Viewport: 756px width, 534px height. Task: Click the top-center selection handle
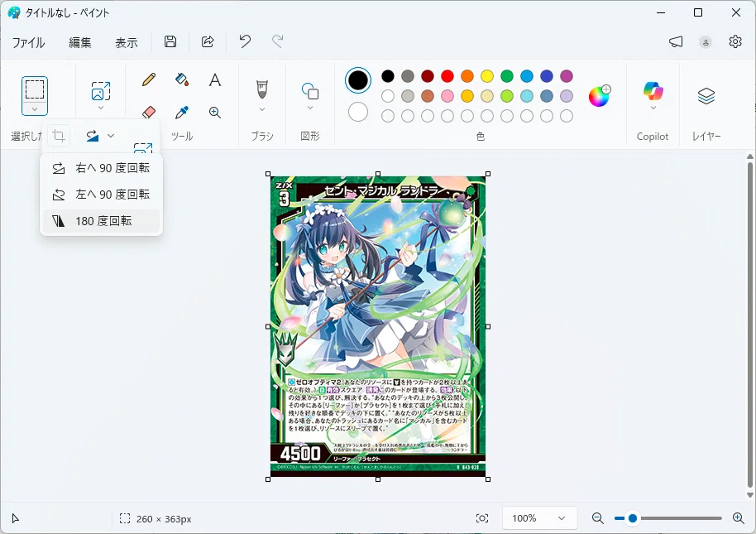pyautogui.click(x=378, y=174)
